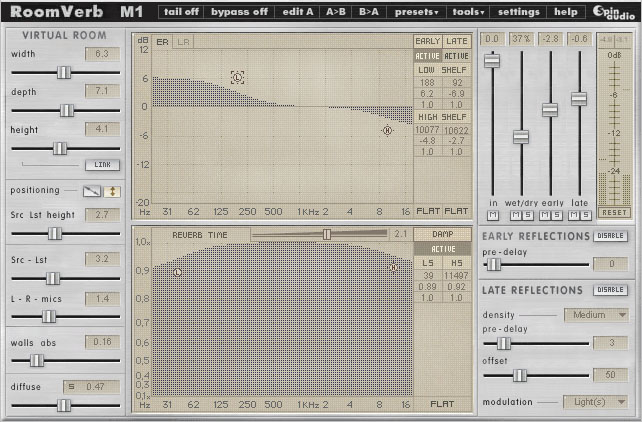Mute the in channel

493,215
